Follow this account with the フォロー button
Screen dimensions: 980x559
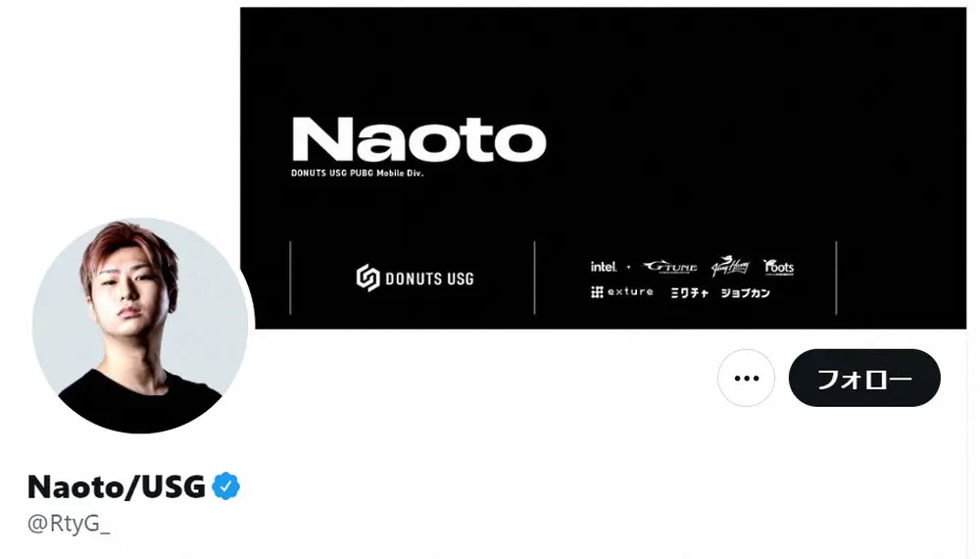tap(864, 378)
